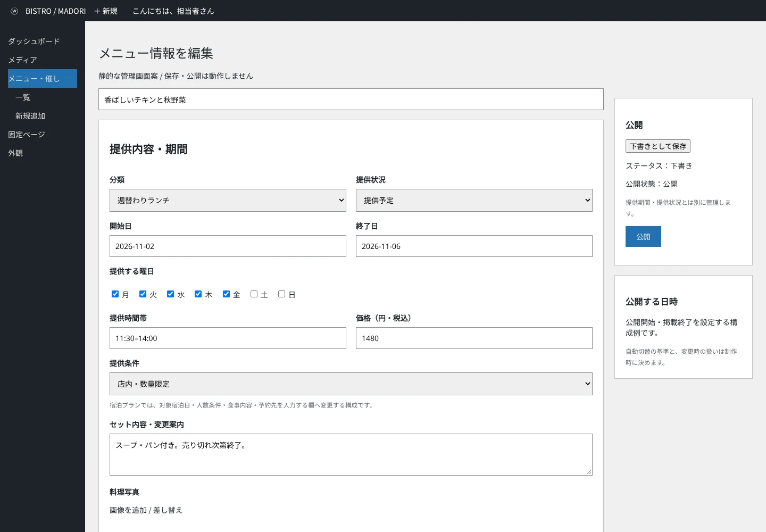
Task: Expand the 提供条件 dropdown
Action: (x=351, y=384)
